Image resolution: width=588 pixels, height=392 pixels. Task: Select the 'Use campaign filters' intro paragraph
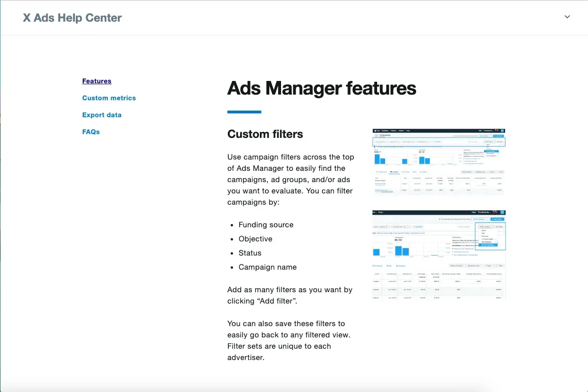pos(290,180)
